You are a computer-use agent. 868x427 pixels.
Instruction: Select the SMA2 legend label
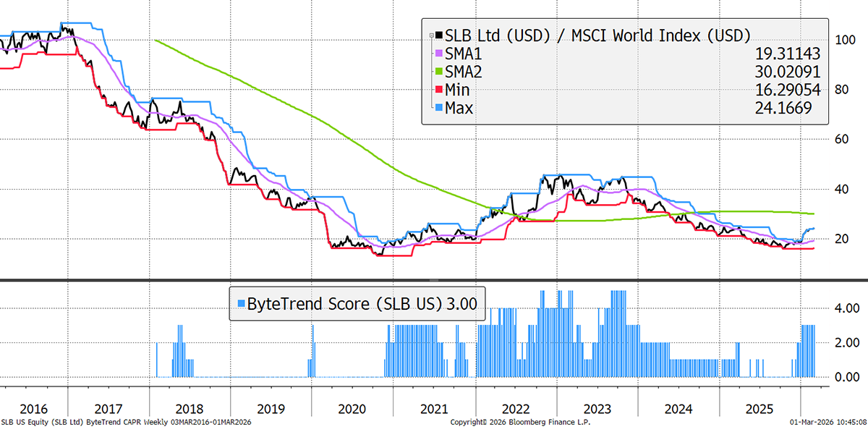463,72
